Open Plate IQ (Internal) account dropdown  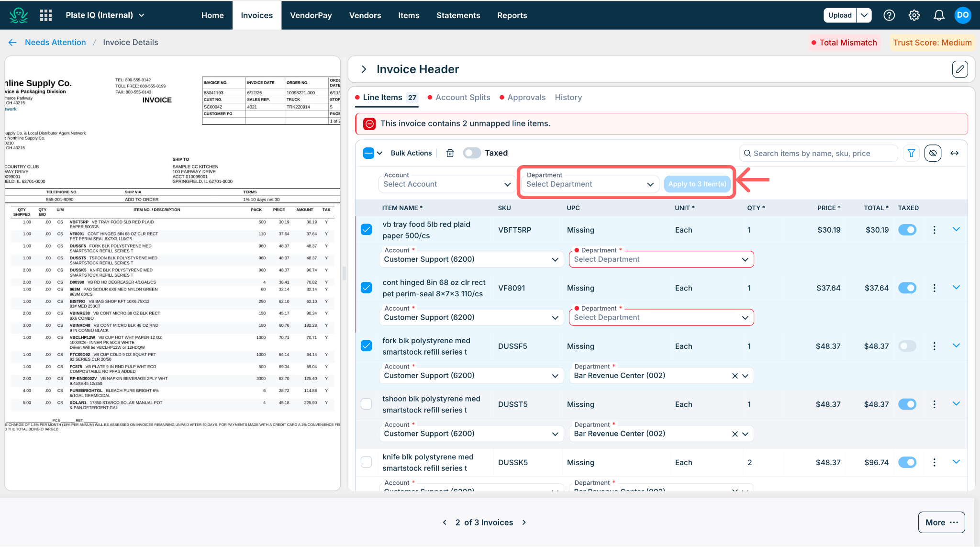click(x=105, y=15)
